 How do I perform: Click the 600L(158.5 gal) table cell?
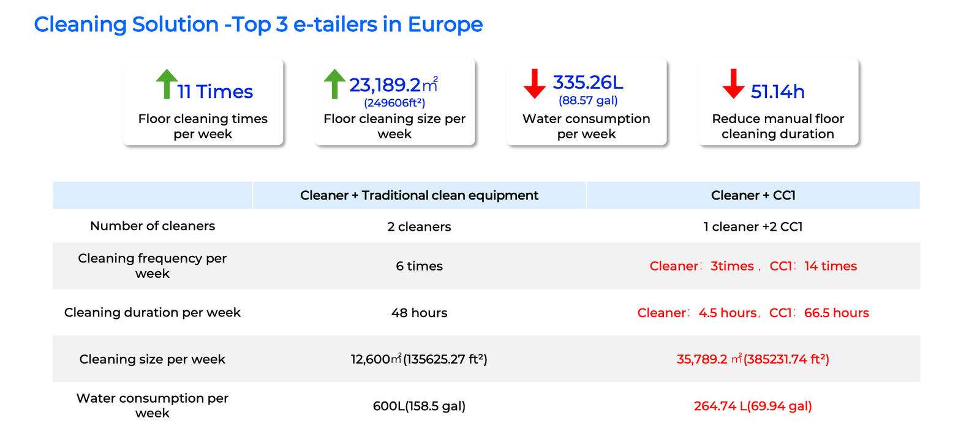pyautogui.click(x=419, y=406)
